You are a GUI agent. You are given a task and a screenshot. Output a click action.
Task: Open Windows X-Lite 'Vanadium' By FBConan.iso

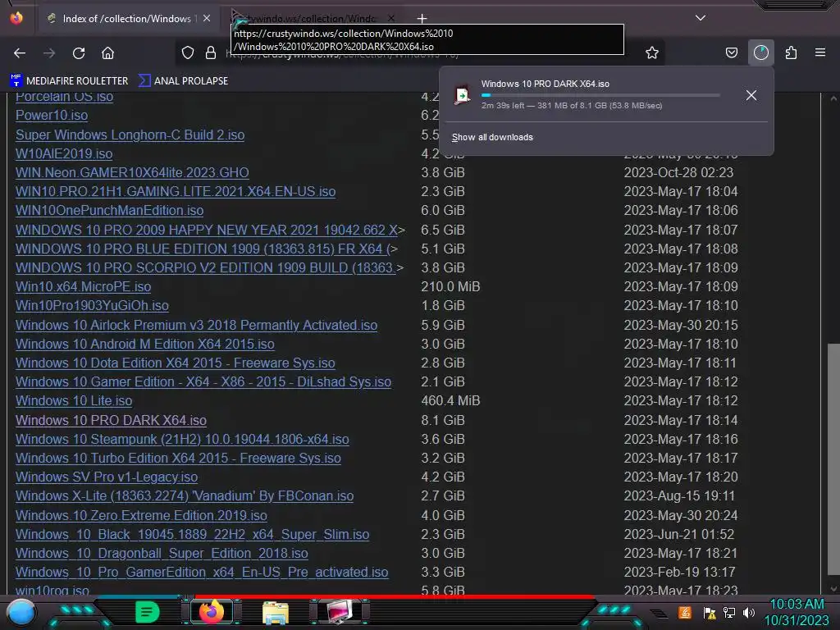coord(185,495)
